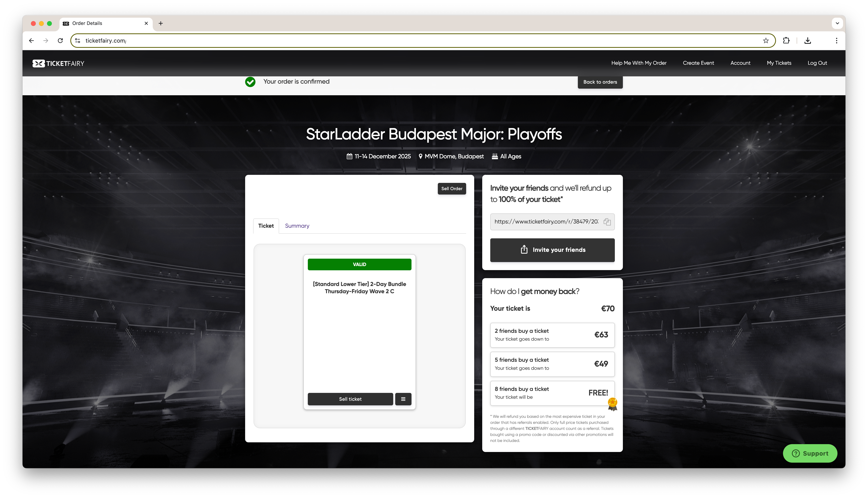
Task: Click the Support question mark icon
Action: (795, 453)
